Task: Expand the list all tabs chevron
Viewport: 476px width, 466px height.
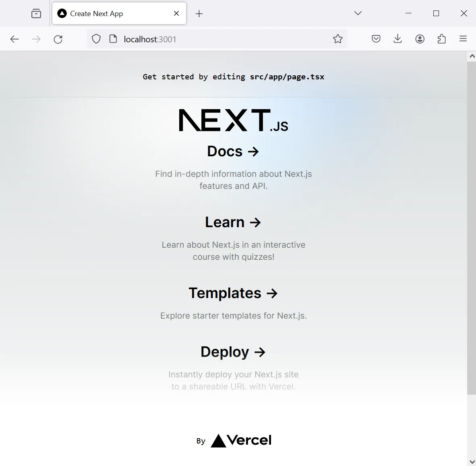Action: (358, 13)
